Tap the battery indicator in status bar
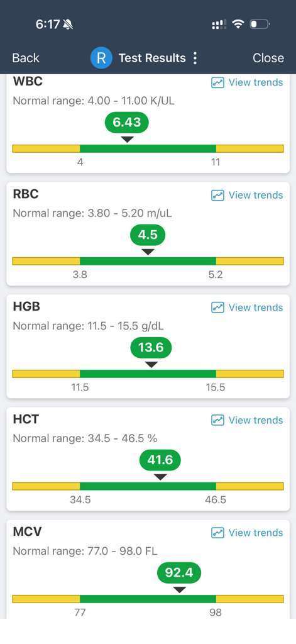 (260, 25)
